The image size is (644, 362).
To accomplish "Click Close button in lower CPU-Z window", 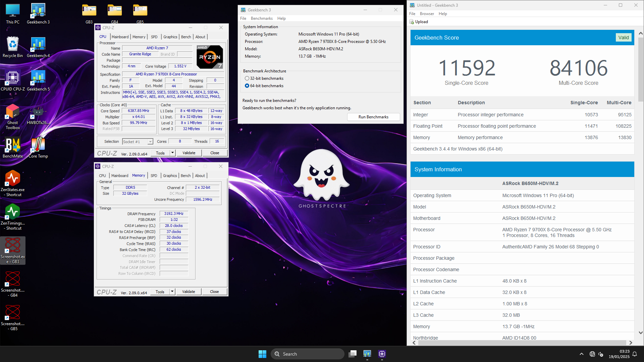I will [x=214, y=292].
